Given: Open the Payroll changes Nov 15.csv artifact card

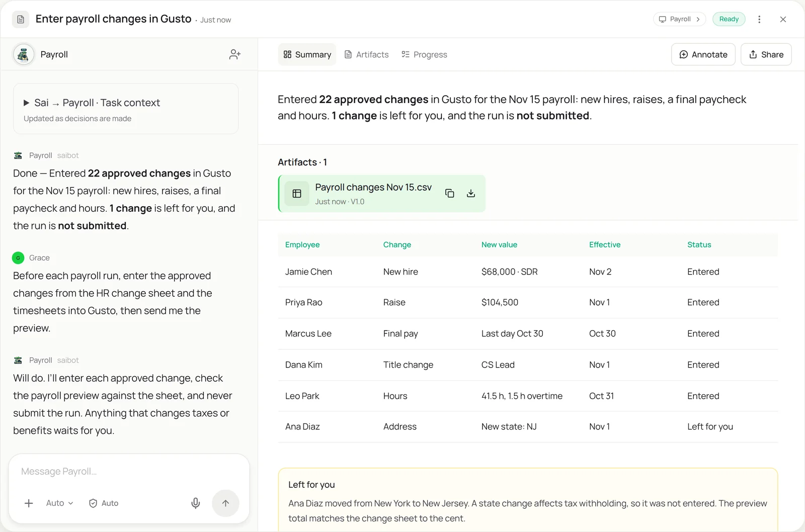Looking at the screenshot, I should (382, 194).
